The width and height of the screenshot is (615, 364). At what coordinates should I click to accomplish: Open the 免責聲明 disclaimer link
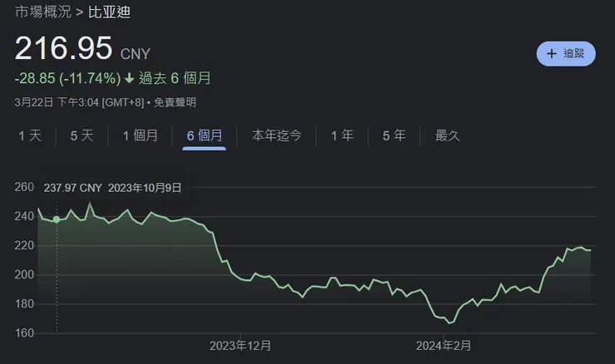pos(175,102)
